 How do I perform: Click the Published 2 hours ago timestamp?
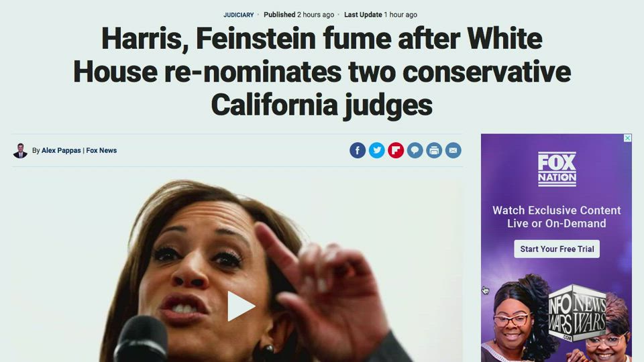coord(299,15)
